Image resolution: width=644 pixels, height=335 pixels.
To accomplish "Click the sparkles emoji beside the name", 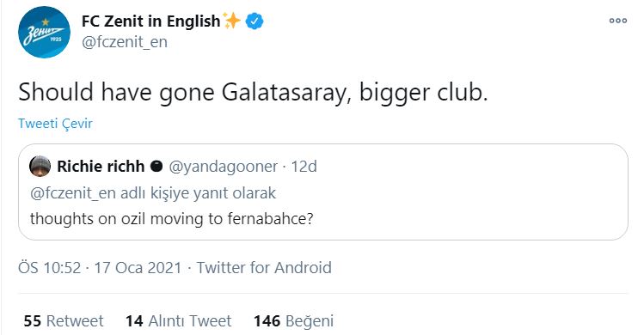I will [x=232, y=21].
